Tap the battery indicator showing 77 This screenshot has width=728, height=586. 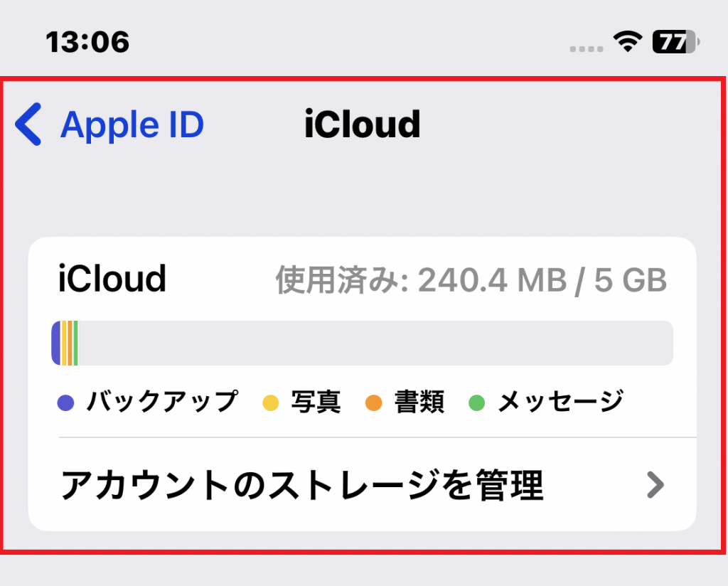tap(675, 42)
